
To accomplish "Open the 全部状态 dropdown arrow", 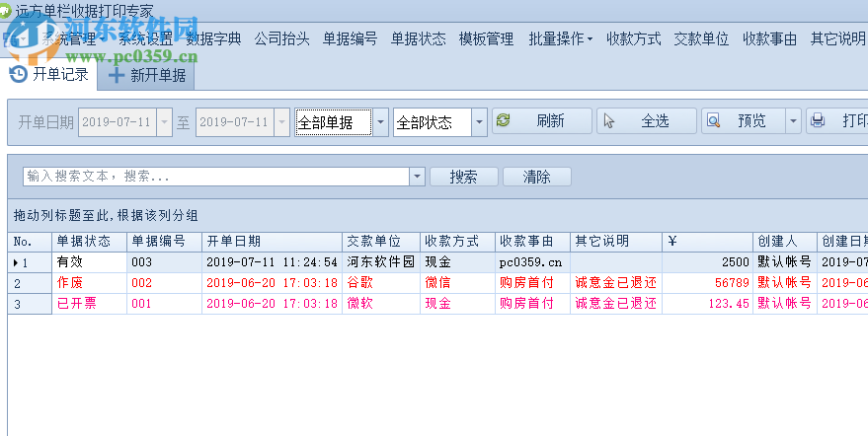I will point(479,122).
